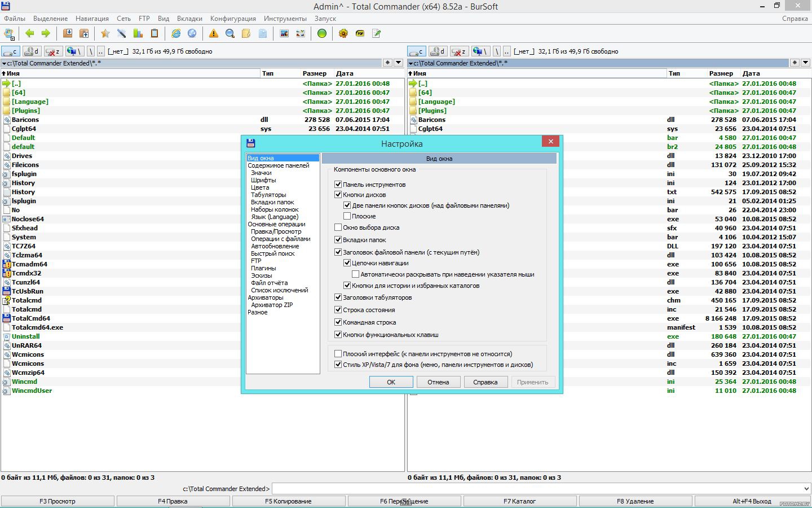Toggle 'Кнопки дисков' checkbox
The image size is (812, 508).
point(338,194)
